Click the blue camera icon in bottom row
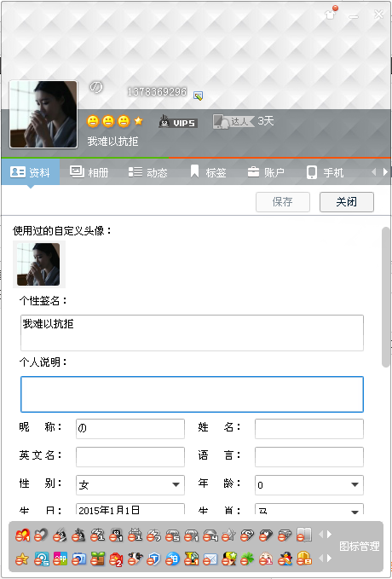Viewport: 392px width, 579px height. pos(79,559)
